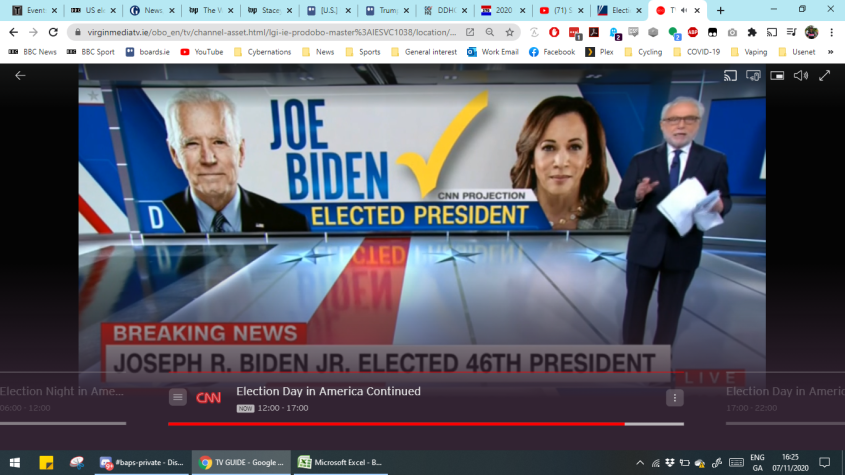Open the media control playlist icon

(x=791, y=32)
